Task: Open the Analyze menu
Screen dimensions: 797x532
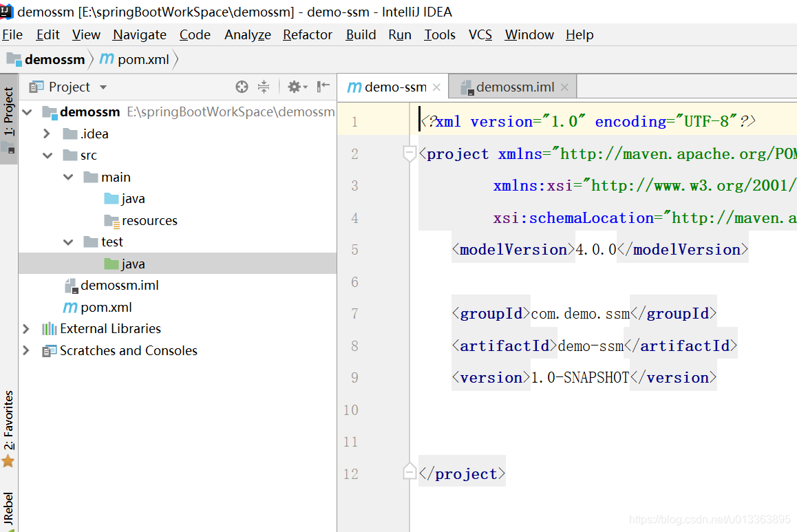Action: click(x=248, y=34)
